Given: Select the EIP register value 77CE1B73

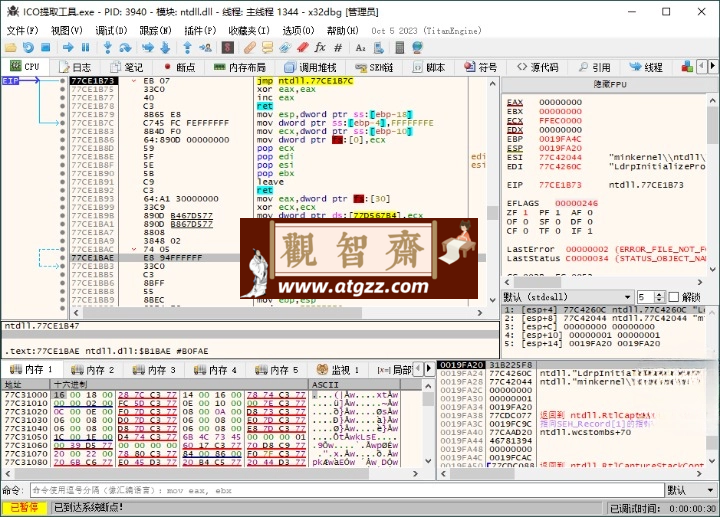Looking at the screenshot, I should click(x=560, y=185).
